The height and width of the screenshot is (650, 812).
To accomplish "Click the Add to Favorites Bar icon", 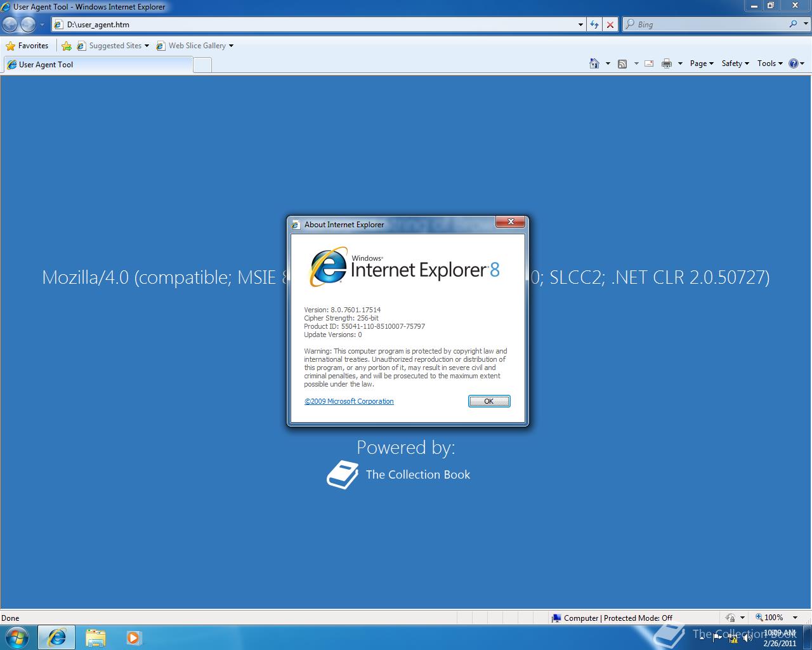I will coord(66,46).
